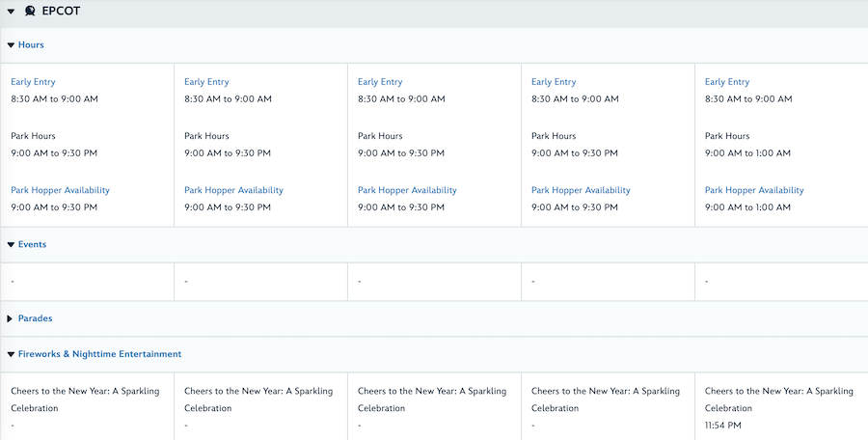The width and height of the screenshot is (868, 440).
Task: Open Early Entry link in fifth column
Action: tap(727, 82)
